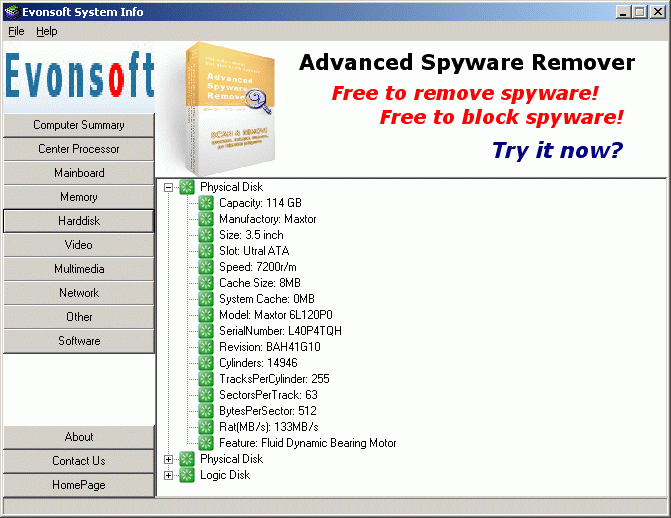The width and height of the screenshot is (671, 518).
Task: Select the row 'Feature: Fluid Dynamic Bearing Motor'
Action: point(308,443)
